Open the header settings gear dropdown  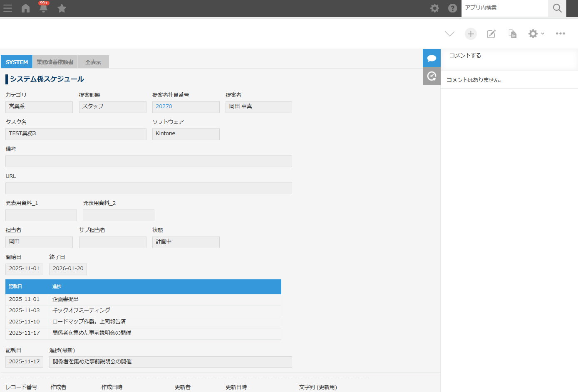pyautogui.click(x=434, y=8)
